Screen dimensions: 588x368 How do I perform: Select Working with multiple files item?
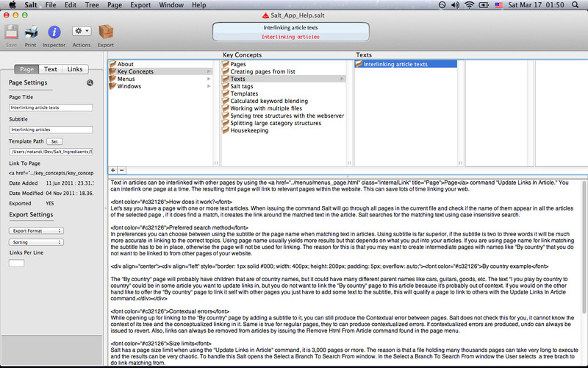point(266,108)
